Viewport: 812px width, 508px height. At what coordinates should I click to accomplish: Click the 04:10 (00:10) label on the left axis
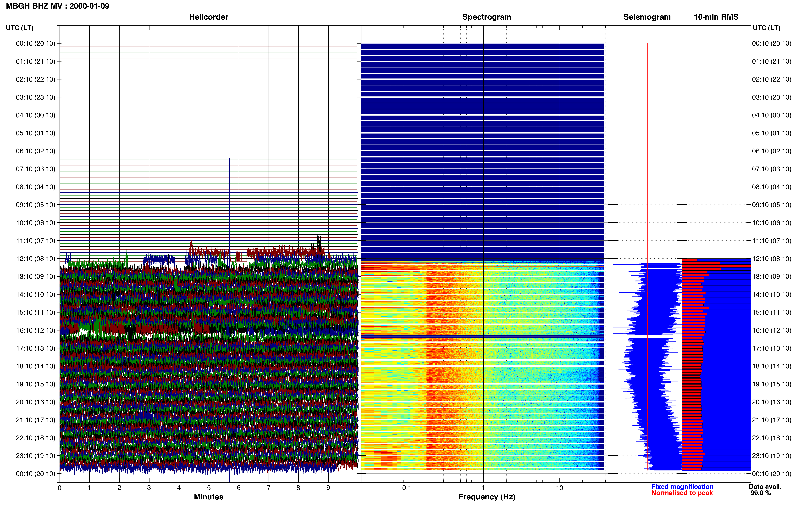[36, 115]
